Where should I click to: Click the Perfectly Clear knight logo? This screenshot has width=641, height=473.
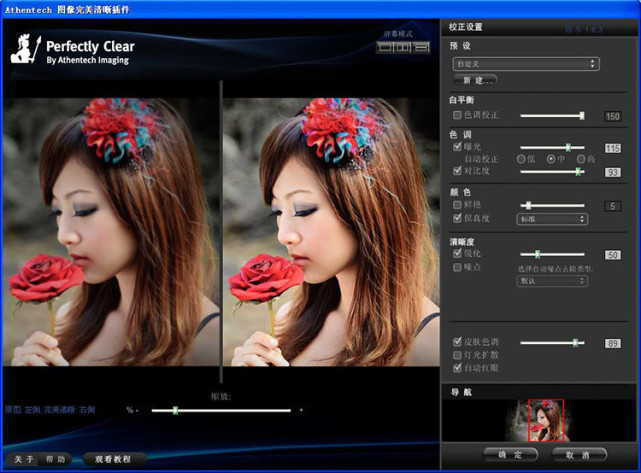[x=26, y=49]
